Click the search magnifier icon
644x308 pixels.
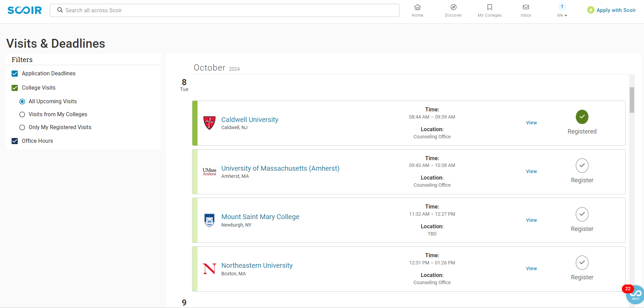60,10
